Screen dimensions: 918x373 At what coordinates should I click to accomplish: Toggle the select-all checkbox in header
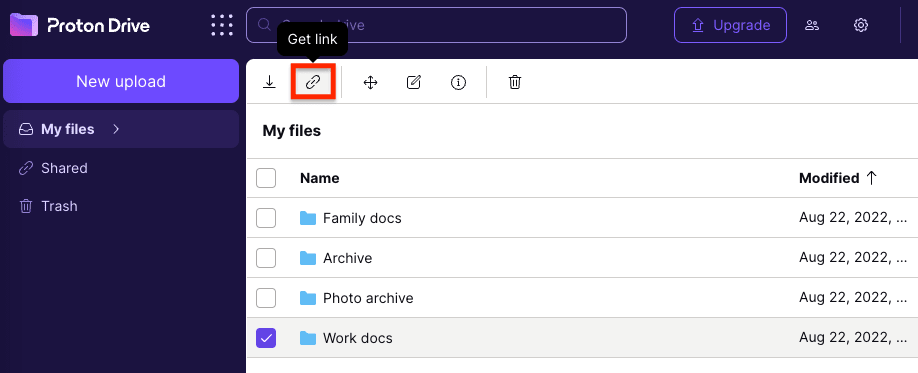coord(266,178)
